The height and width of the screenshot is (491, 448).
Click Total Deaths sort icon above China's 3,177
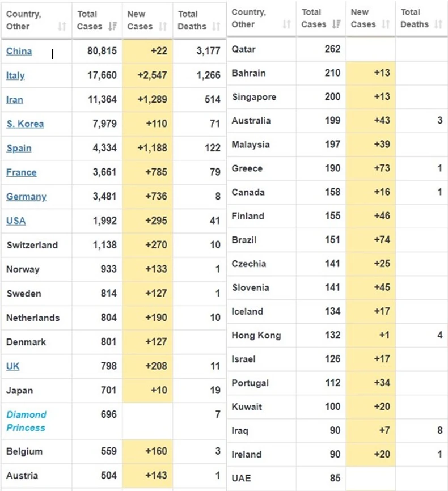click(216, 27)
